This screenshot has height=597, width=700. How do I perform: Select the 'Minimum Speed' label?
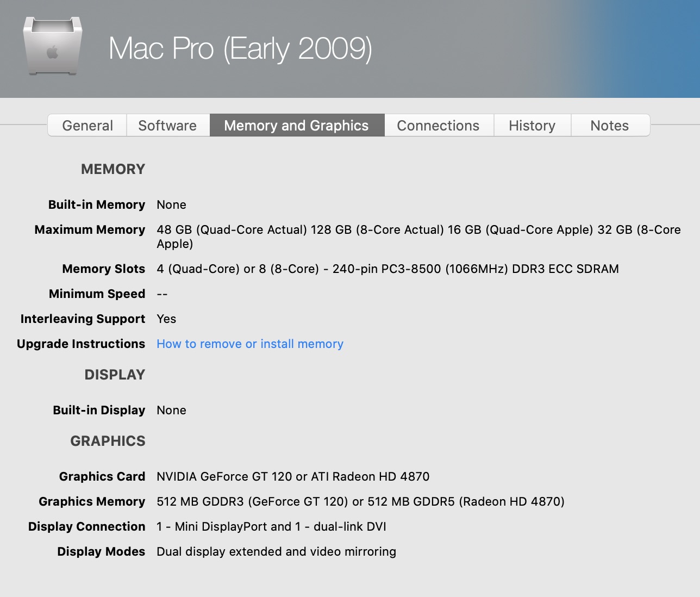[97, 294]
